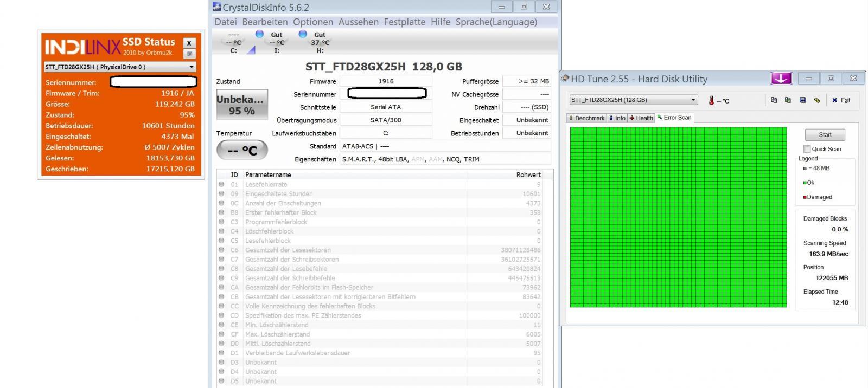Click the status dot for ID 09 Eingeschaltete Stunden

221,193
